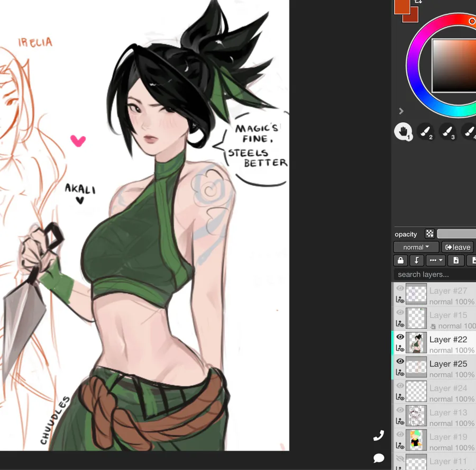Toggle visibility of Layer #13

coord(400,410)
